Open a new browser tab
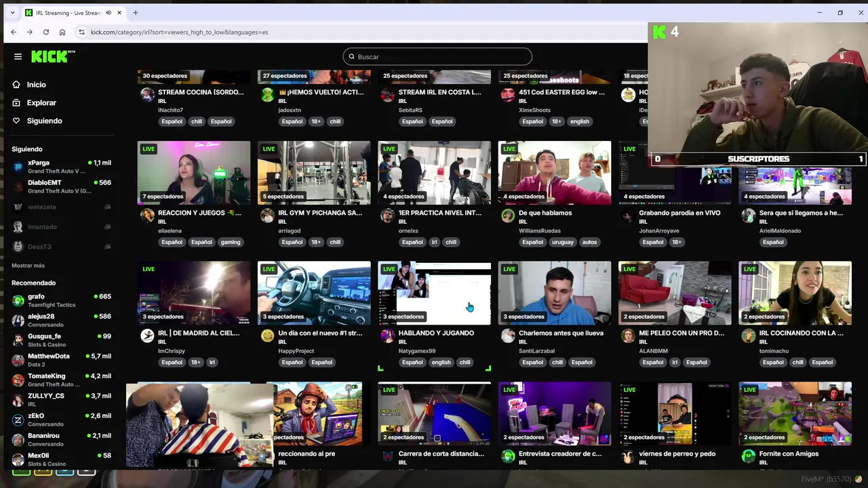The height and width of the screenshot is (488, 868). tap(136, 13)
